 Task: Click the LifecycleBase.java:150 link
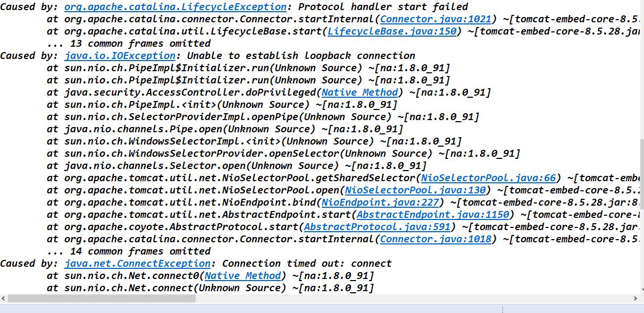point(392,31)
